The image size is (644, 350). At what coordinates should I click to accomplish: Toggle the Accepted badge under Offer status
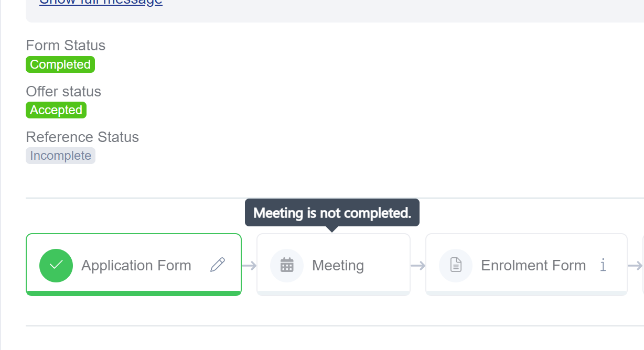click(x=56, y=110)
